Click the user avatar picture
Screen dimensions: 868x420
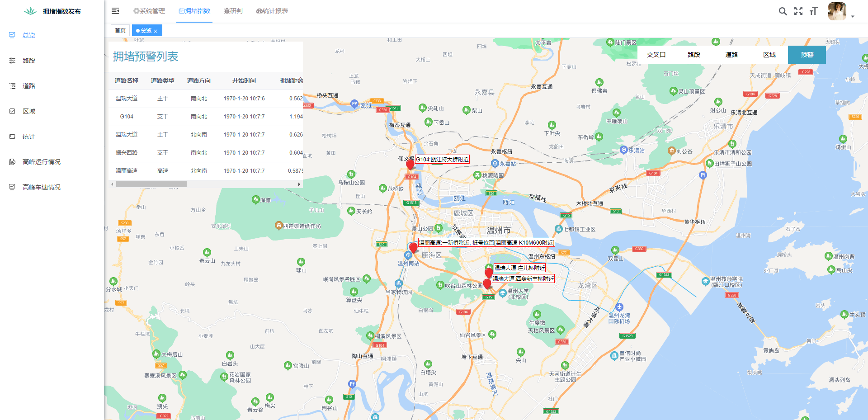[x=837, y=11]
